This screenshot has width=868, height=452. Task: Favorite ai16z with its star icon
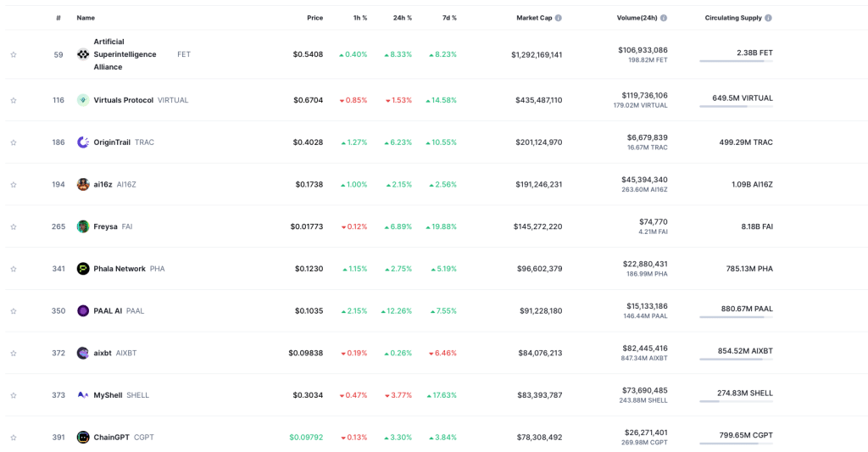click(x=14, y=185)
